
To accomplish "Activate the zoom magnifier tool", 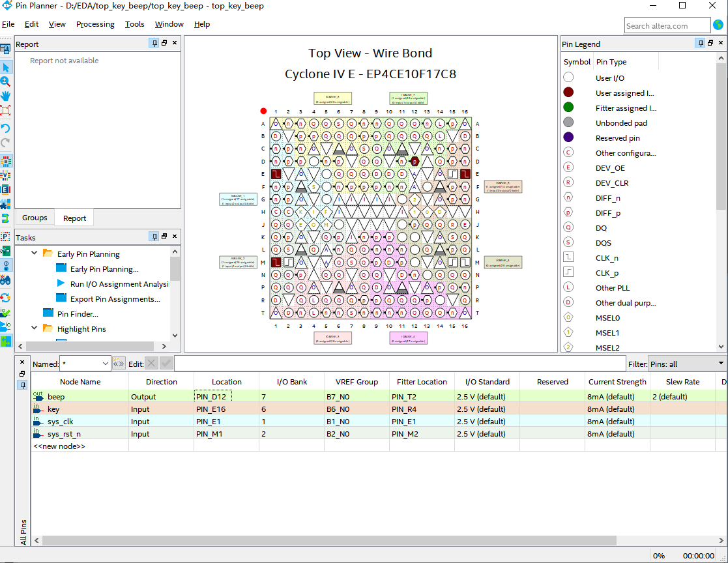I will coord(6,81).
